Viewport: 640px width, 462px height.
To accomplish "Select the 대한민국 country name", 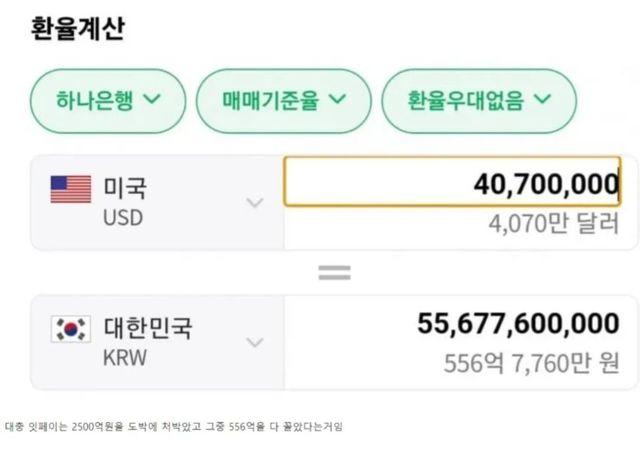I will coord(148,327).
